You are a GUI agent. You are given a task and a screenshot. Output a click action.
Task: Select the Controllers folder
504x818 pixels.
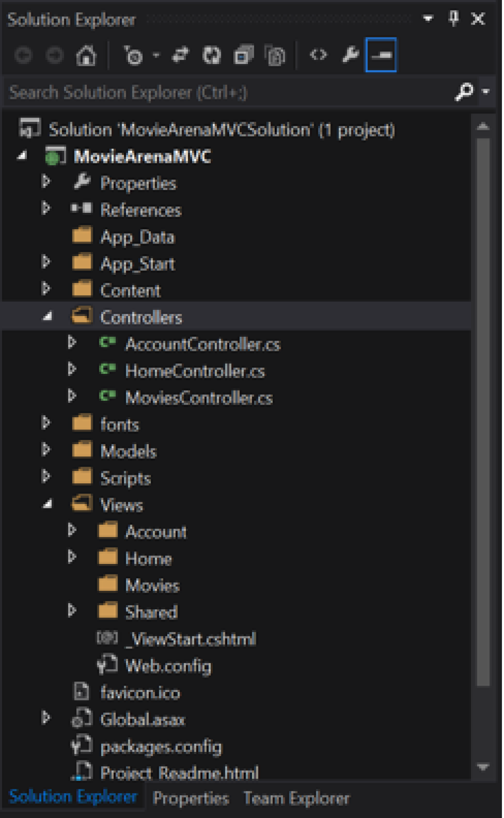pos(141,317)
